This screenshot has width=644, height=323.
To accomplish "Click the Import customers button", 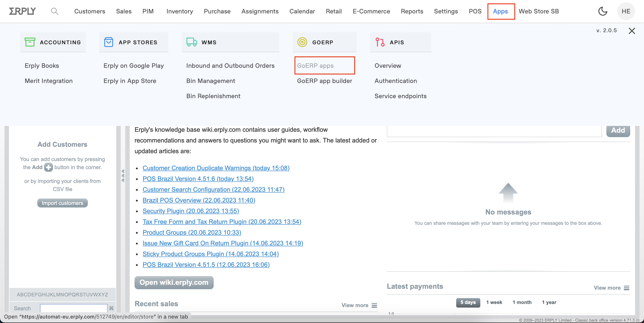I will tap(63, 203).
